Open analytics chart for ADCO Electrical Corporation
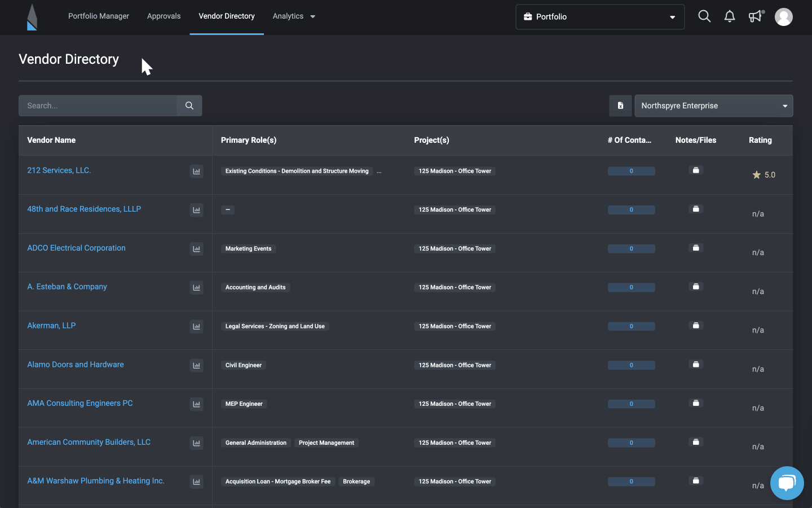Screen dimensions: 812x508 (196, 249)
